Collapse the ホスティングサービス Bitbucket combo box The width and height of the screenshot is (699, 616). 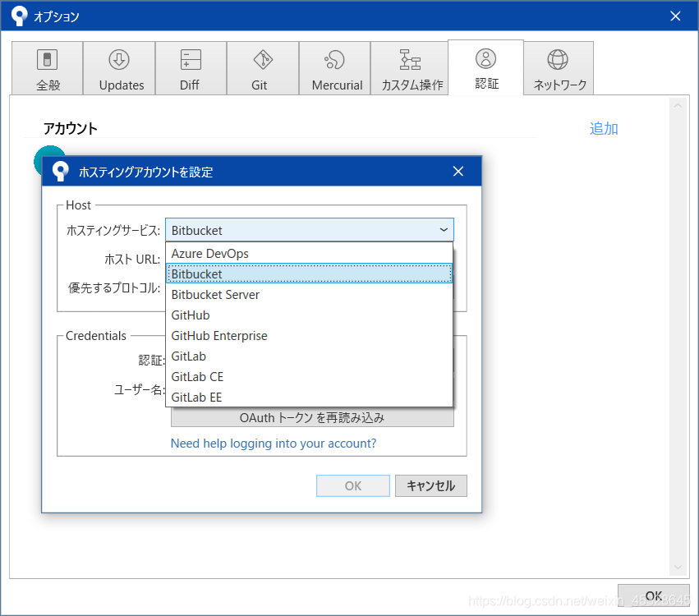[x=310, y=230]
